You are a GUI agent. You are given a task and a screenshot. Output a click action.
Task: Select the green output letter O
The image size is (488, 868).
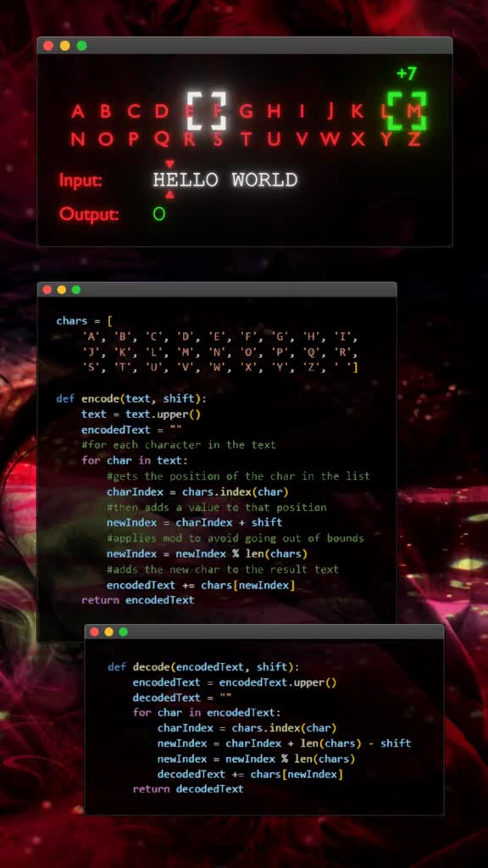158,214
